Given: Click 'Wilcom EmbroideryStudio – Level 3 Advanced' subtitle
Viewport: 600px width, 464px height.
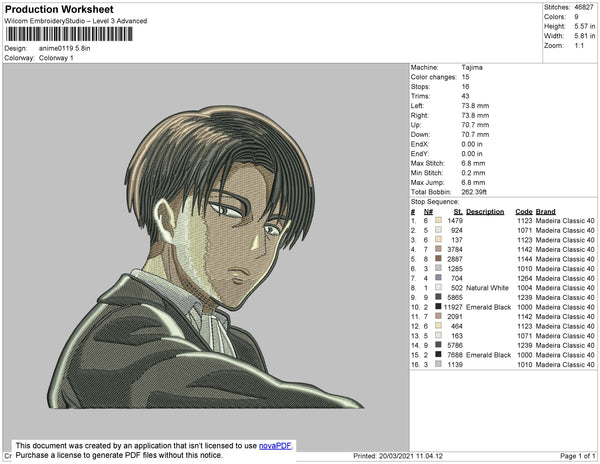Looking at the screenshot, I should [x=76, y=21].
